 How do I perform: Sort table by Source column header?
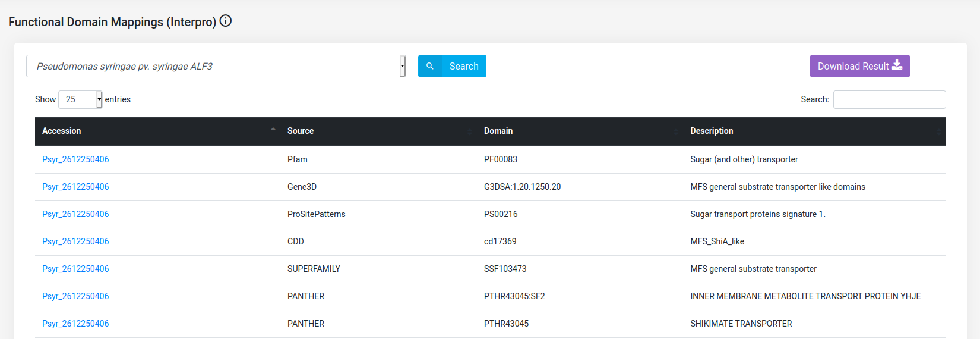coord(378,131)
